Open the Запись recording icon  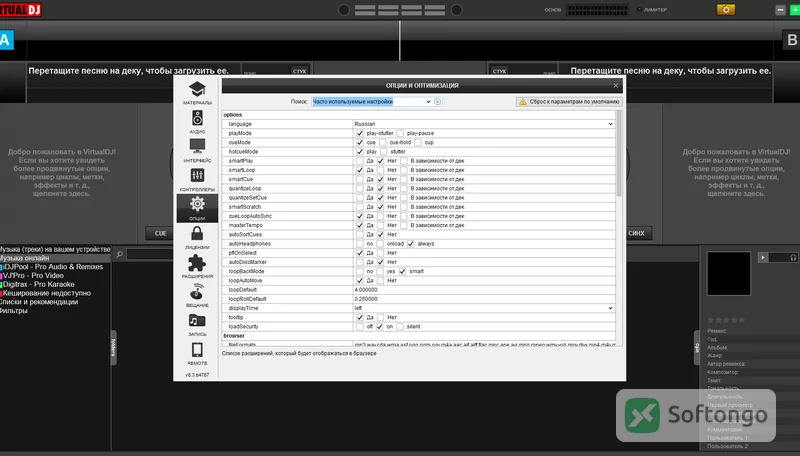(197, 324)
